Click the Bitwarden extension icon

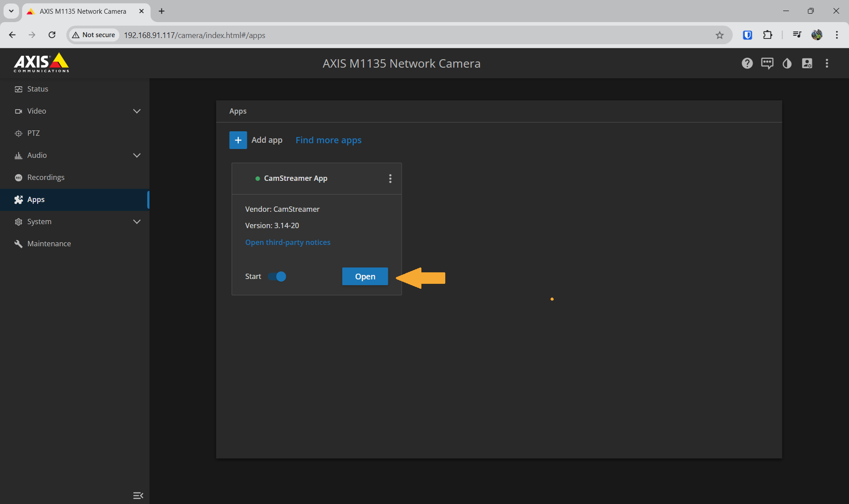(x=747, y=35)
